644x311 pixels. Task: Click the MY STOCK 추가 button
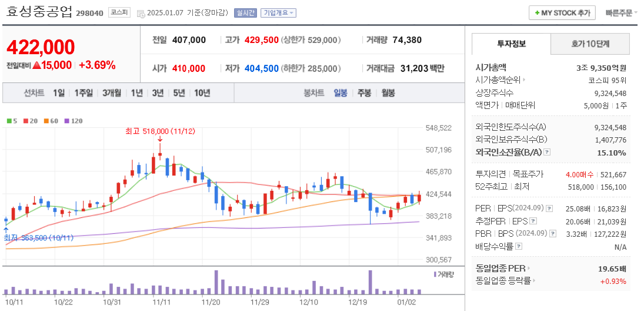(x=562, y=13)
